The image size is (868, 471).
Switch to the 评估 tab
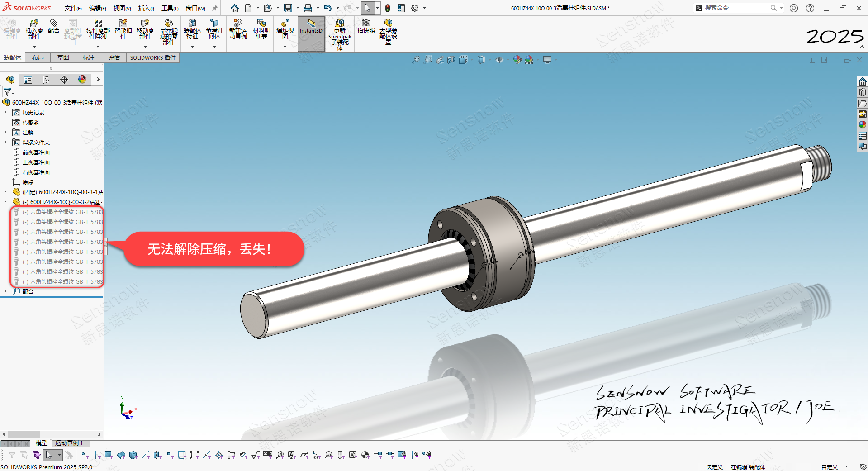tap(114, 57)
